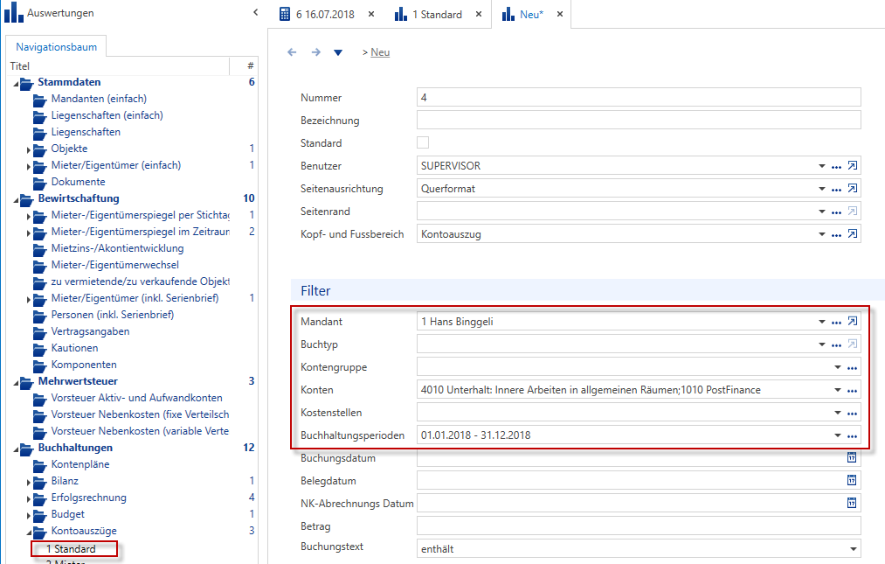Click the Auswertungen chart icon in header
The width and height of the screenshot is (885, 564).
pos(14,13)
